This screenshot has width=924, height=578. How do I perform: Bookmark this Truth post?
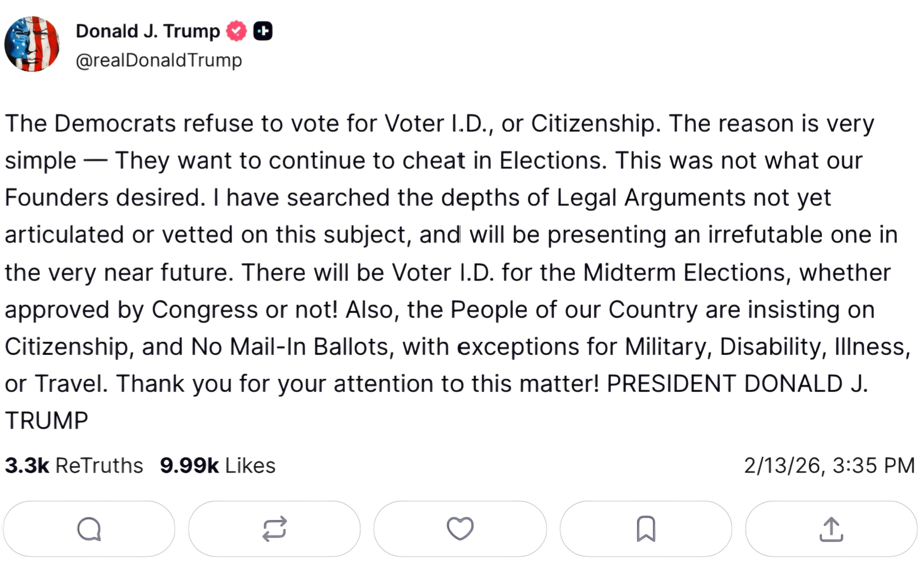(x=646, y=529)
